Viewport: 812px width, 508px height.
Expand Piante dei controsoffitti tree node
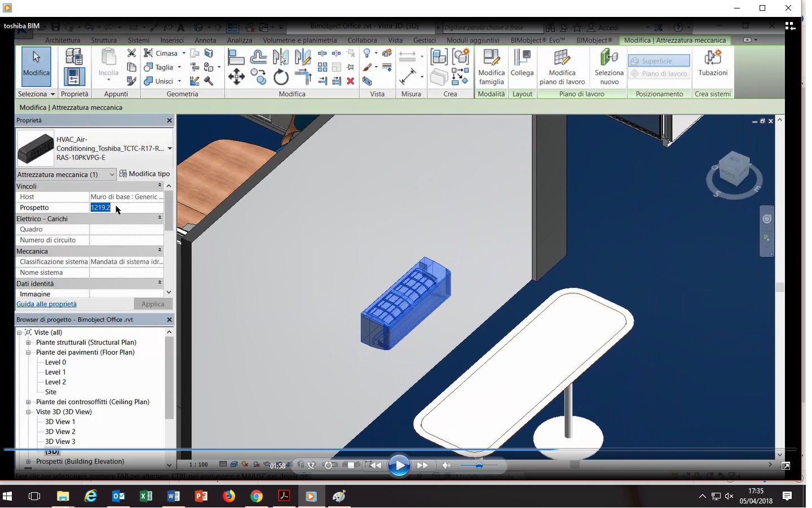[28, 402]
